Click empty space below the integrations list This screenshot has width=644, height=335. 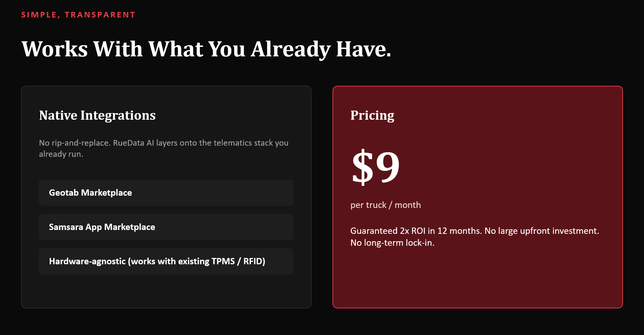tap(166, 291)
